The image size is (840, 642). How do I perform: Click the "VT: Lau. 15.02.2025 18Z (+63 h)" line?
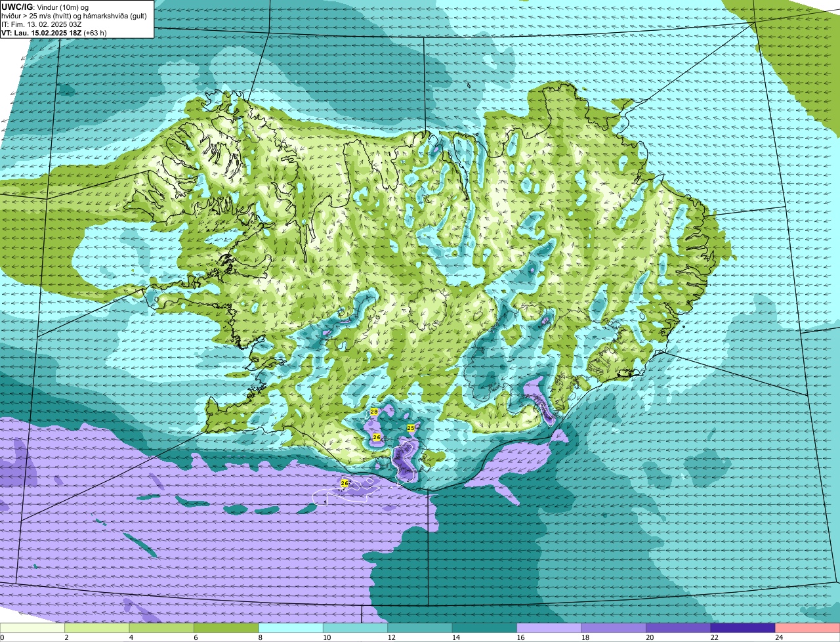coord(54,32)
